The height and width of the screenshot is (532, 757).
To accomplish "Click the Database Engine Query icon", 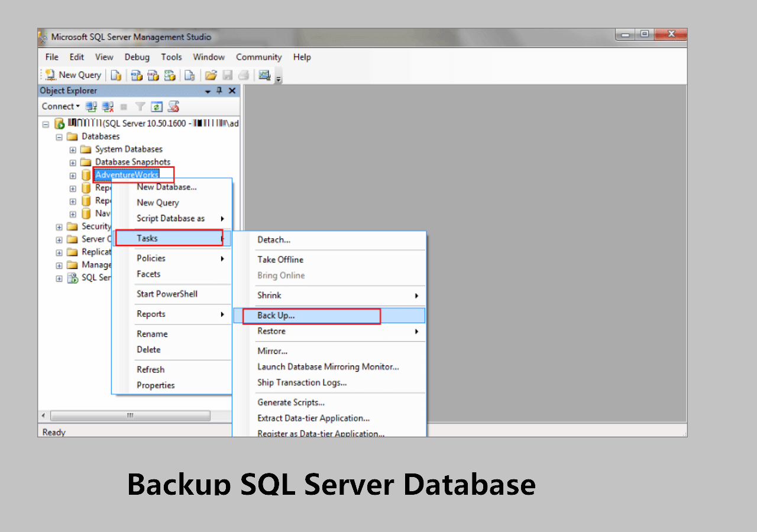I will click(x=117, y=75).
